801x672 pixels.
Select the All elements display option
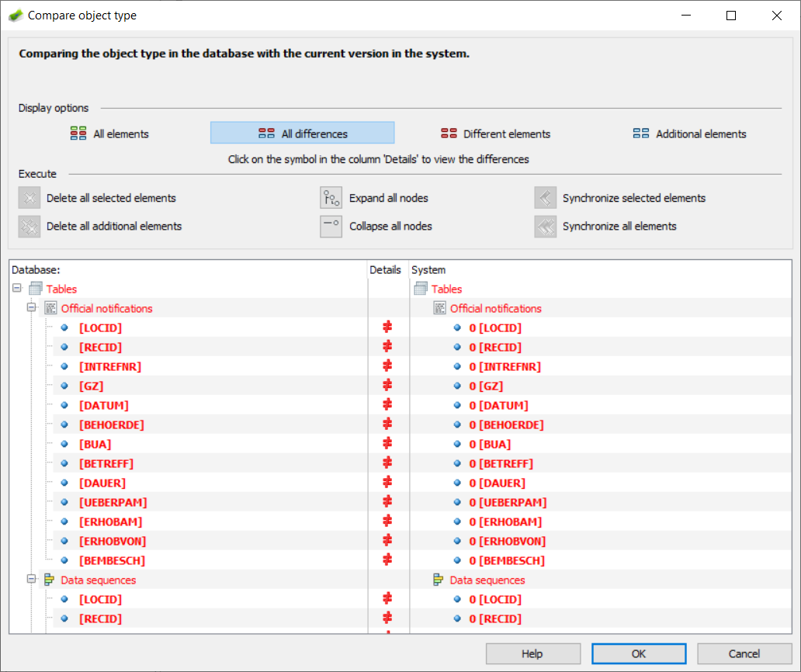(109, 133)
